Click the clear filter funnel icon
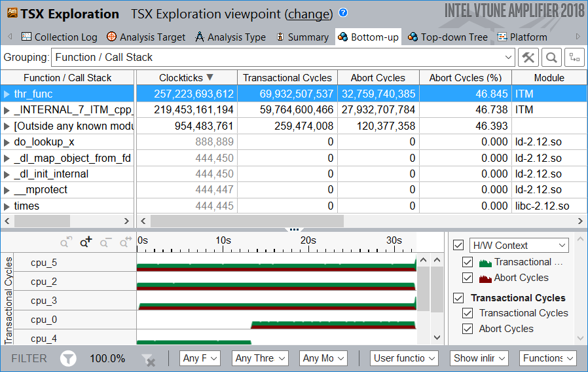 pos(149,360)
